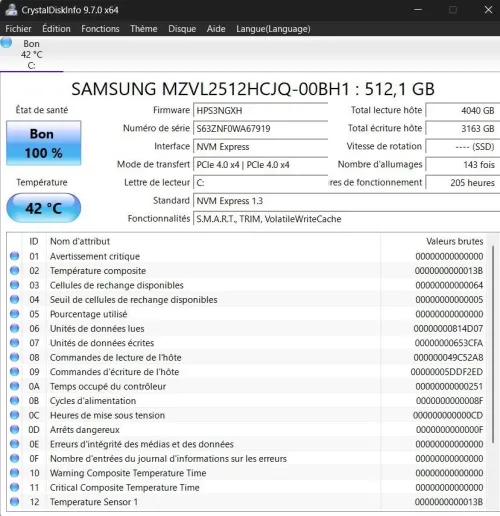Screen dimensions: 500x516
Task: Select raw value 00000000000CD
Action: click(x=448, y=415)
